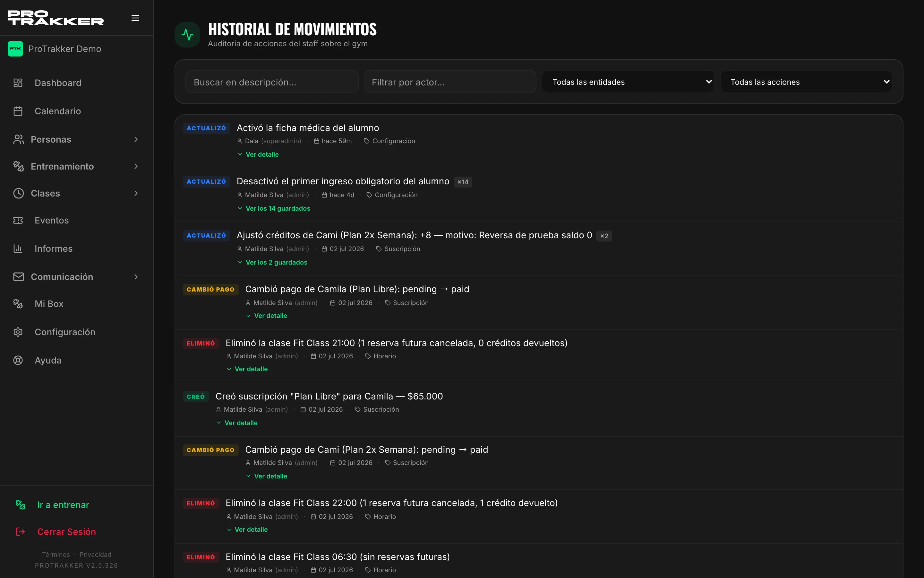924x578 pixels.
Task: Click the green PTK gym logo icon
Action: tap(15, 48)
